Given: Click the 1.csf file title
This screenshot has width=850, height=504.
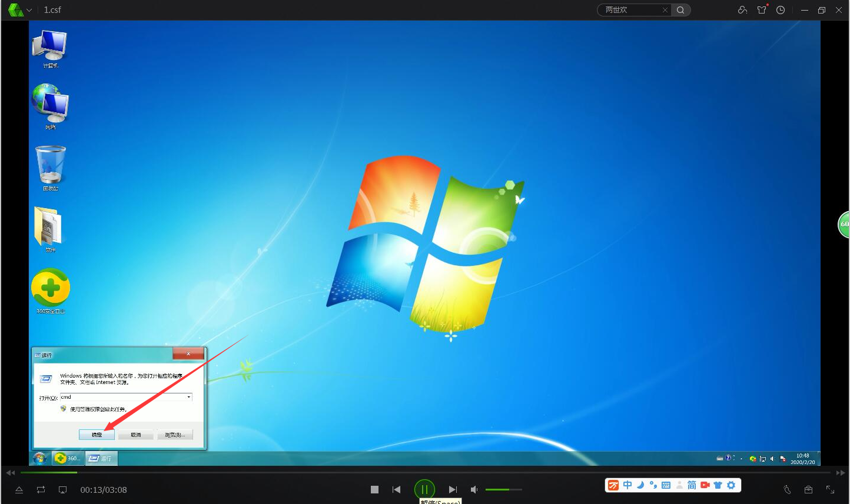Looking at the screenshot, I should [x=52, y=10].
